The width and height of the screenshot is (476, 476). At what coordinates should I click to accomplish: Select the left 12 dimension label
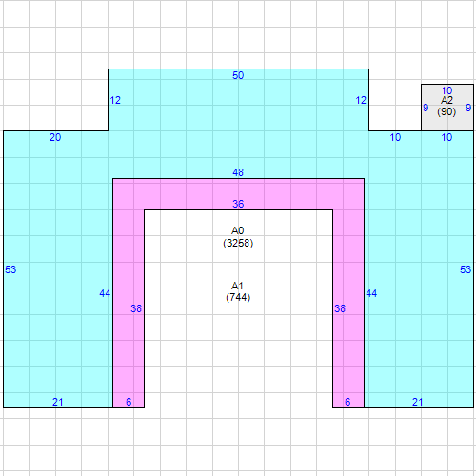[x=115, y=100]
